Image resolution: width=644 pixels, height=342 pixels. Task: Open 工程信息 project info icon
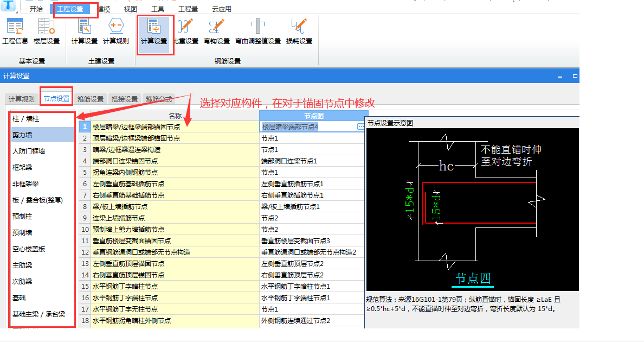point(15,31)
